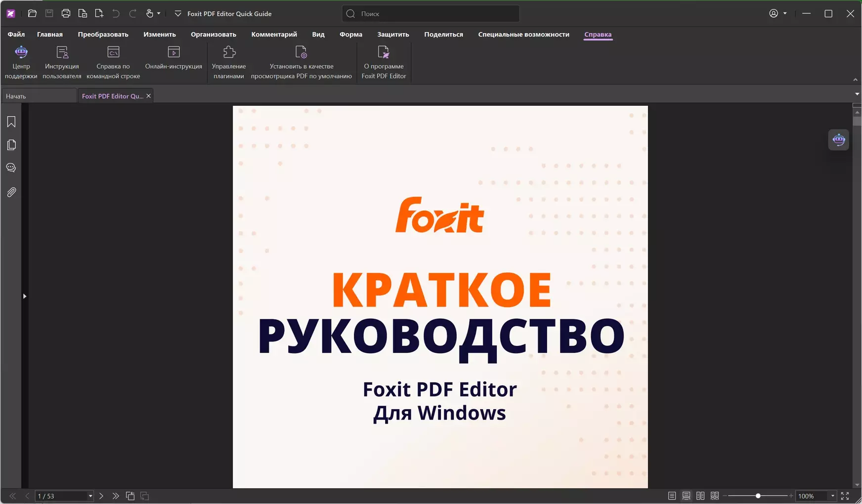Image resolution: width=862 pixels, height=504 pixels.
Task: Switch to continuous page view
Action: click(x=686, y=496)
